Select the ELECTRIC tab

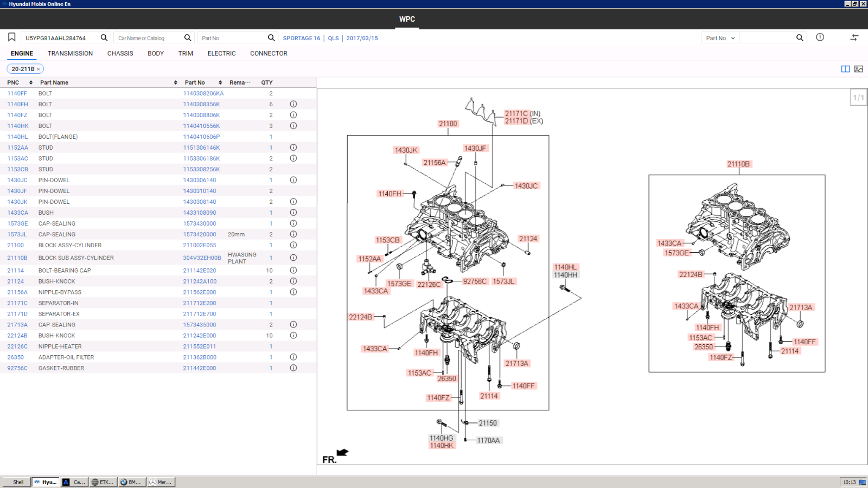[x=221, y=53]
